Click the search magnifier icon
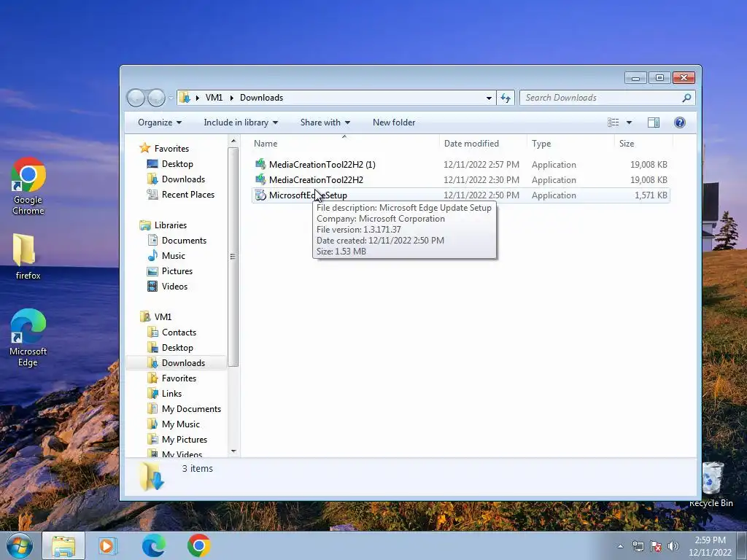This screenshot has width=747, height=560. (686, 98)
